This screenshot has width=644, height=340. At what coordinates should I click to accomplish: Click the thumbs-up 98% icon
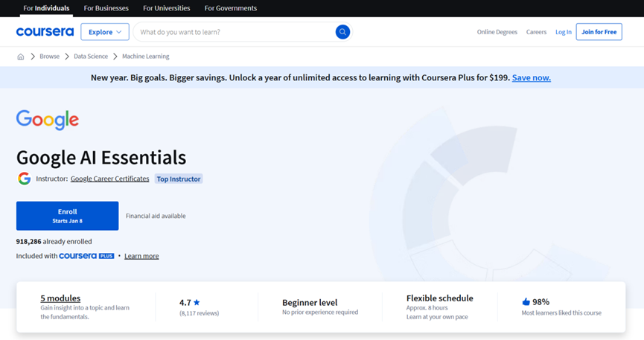pyautogui.click(x=526, y=302)
